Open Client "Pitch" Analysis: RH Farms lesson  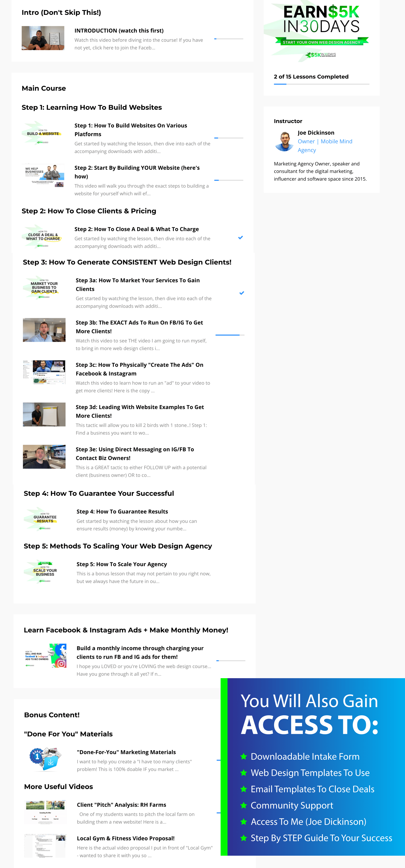pyautogui.click(x=121, y=805)
